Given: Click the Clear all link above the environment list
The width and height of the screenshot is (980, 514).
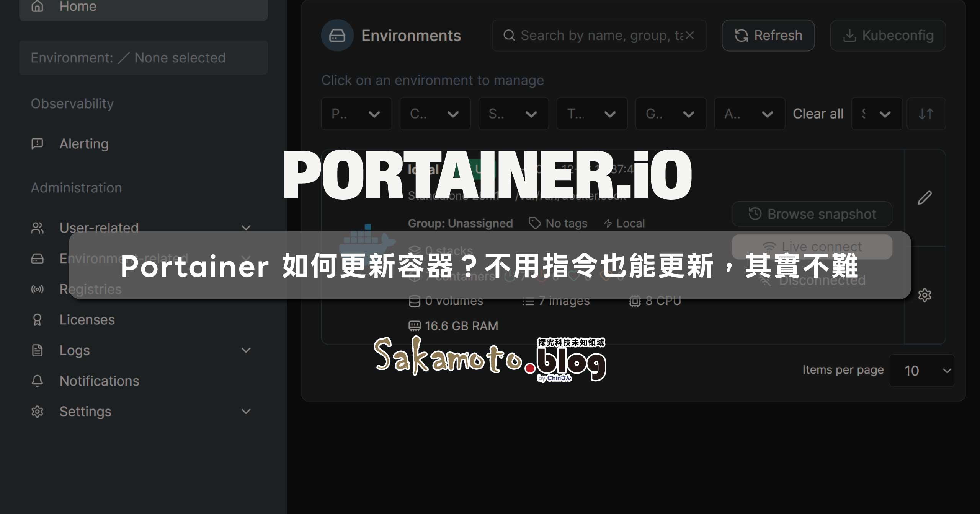Looking at the screenshot, I should tap(818, 114).
